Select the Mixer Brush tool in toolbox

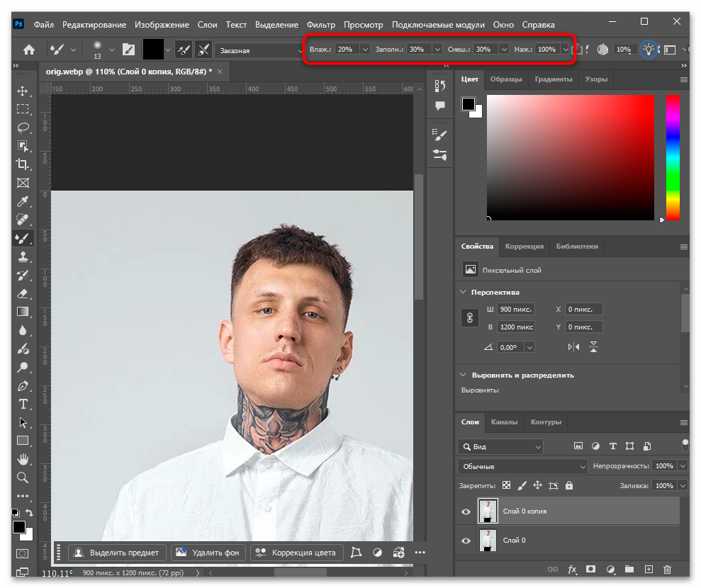tap(23, 238)
